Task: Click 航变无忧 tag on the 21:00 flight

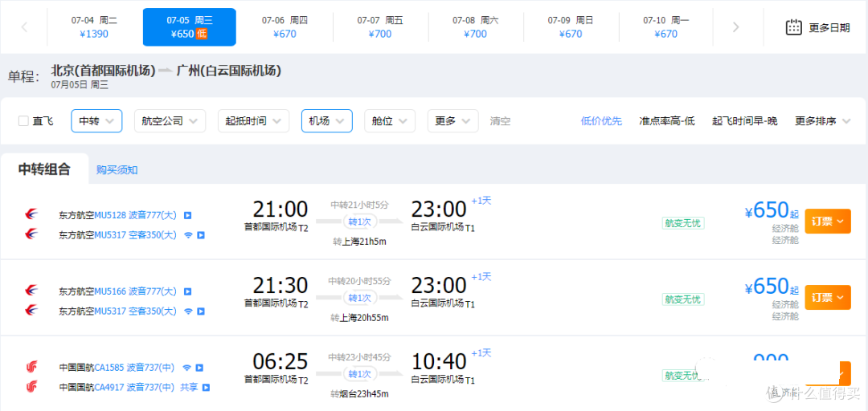Action: (x=683, y=223)
